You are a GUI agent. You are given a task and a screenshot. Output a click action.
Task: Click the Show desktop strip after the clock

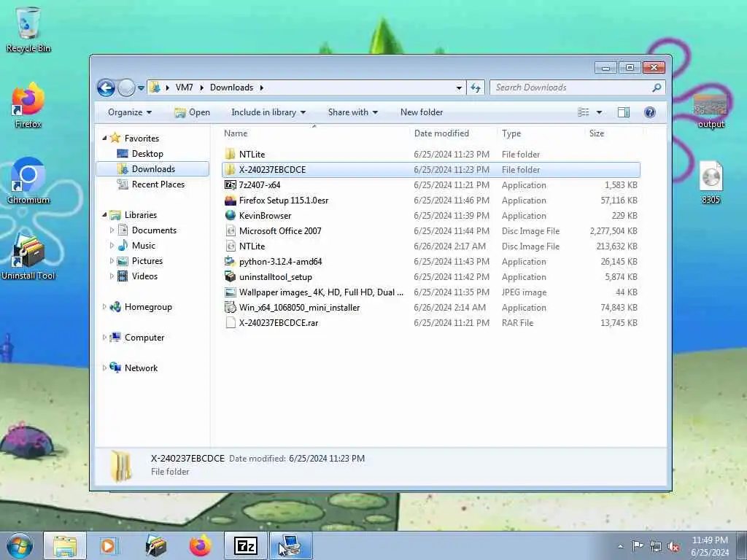point(742,545)
